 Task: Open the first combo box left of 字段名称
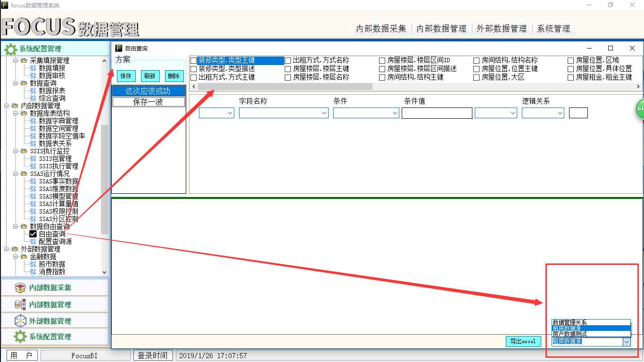(216, 113)
